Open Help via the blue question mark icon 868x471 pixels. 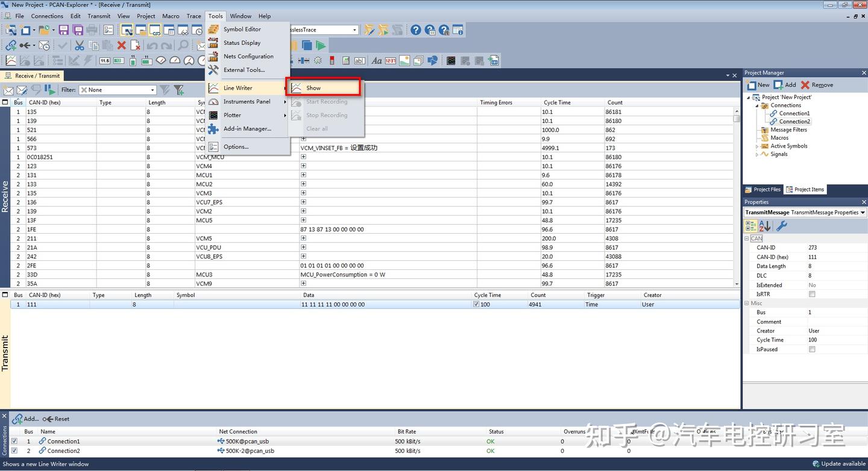coord(416,29)
